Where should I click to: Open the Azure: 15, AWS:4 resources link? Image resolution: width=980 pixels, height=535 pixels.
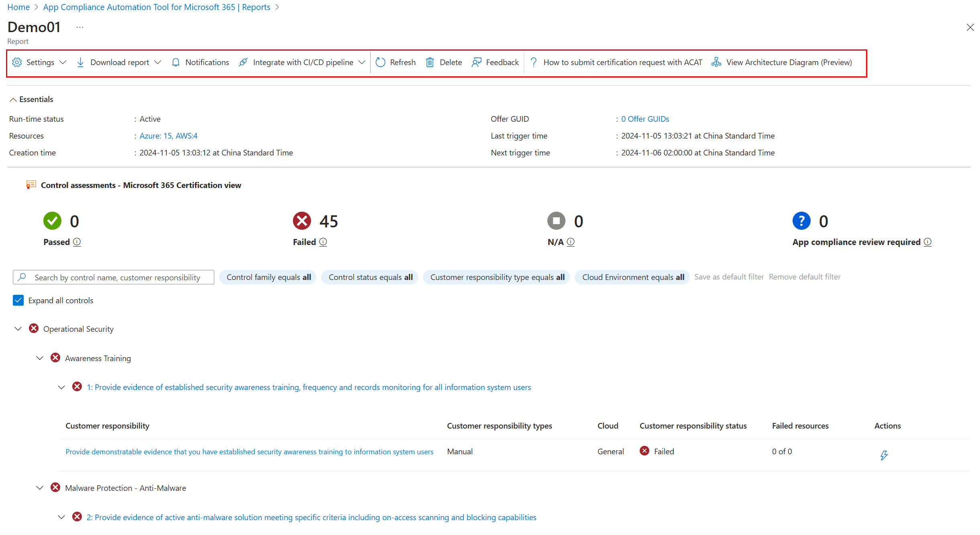tap(168, 136)
